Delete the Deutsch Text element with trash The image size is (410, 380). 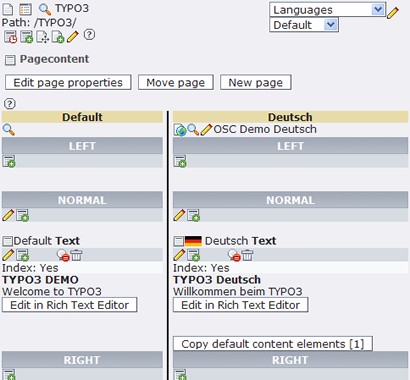point(247,255)
